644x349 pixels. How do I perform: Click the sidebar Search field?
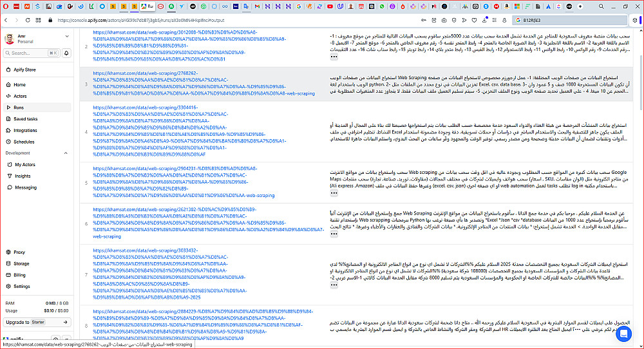pyautogui.click(x=31, y=53)
